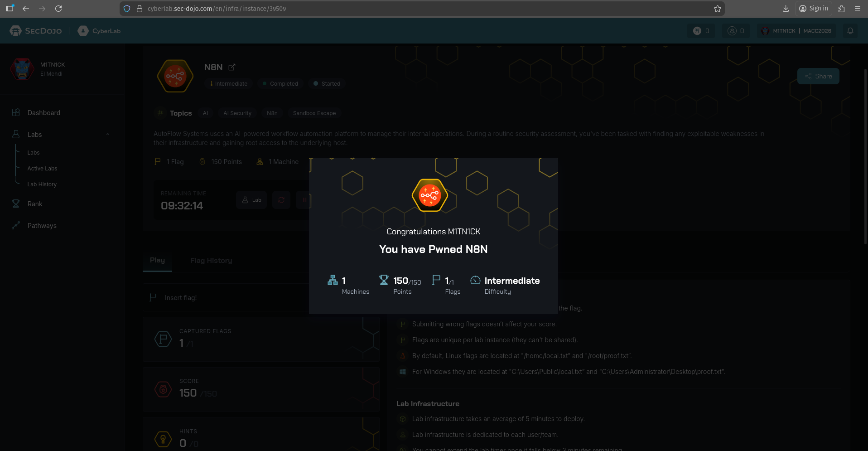The image size is (868, 451).
Task: Click the Flags icon in popup
Action: click(x=436, y=280)
